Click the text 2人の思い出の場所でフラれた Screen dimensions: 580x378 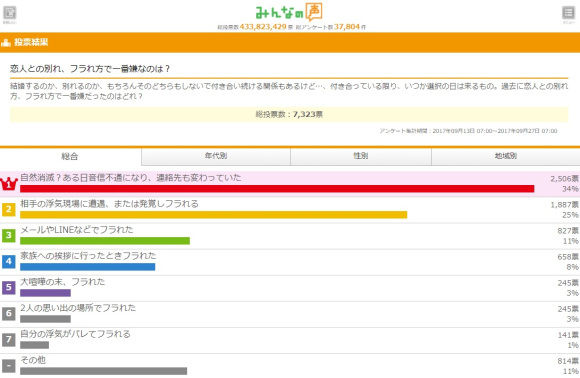(x=78, y=308)
